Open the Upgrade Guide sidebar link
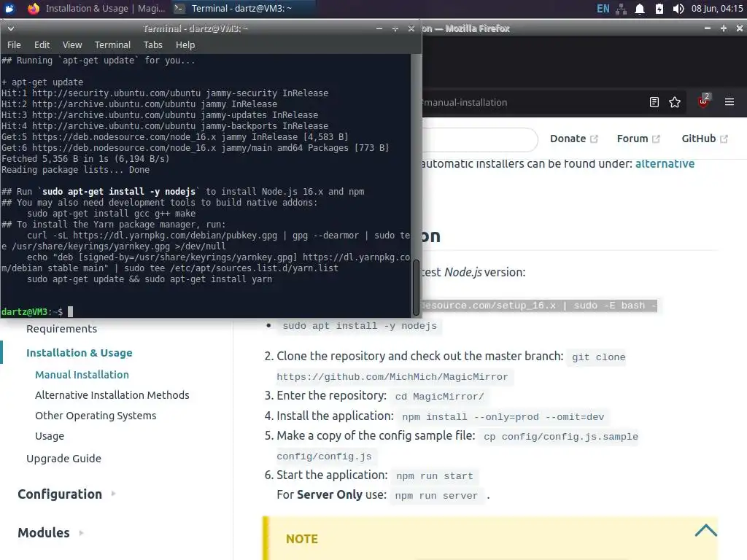 pos(64,459)
